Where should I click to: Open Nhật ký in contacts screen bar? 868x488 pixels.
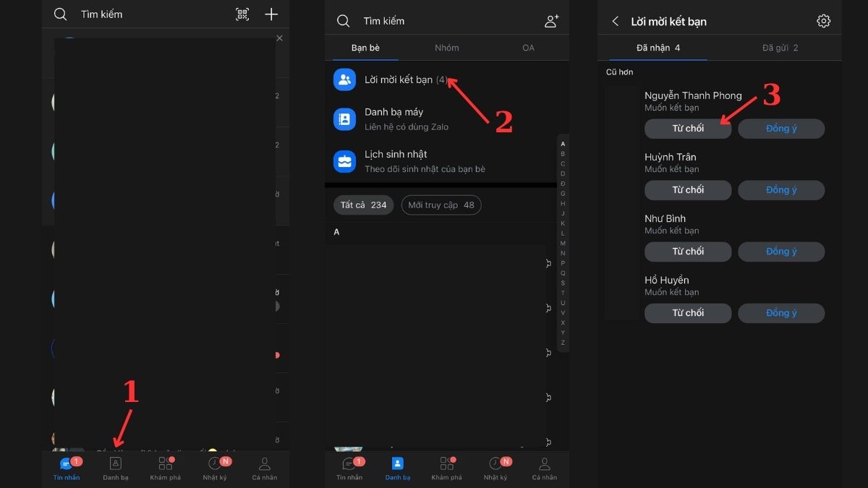click(496, 468)
